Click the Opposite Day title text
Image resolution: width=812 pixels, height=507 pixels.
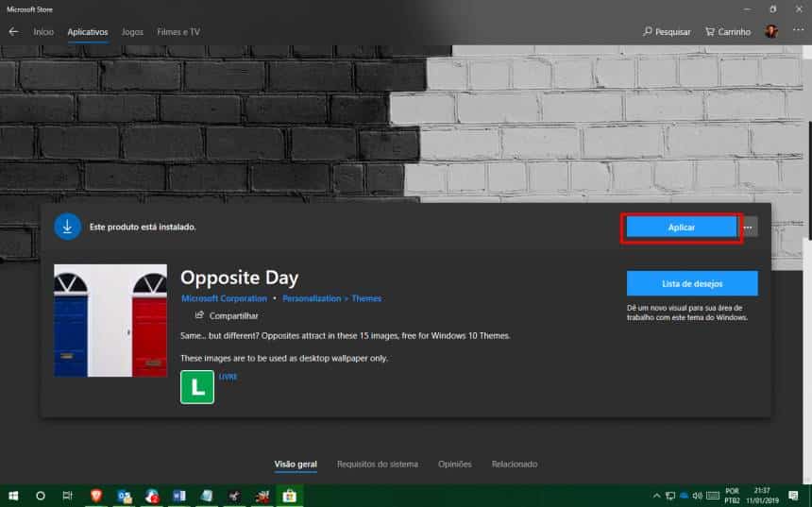click(239, 279)
